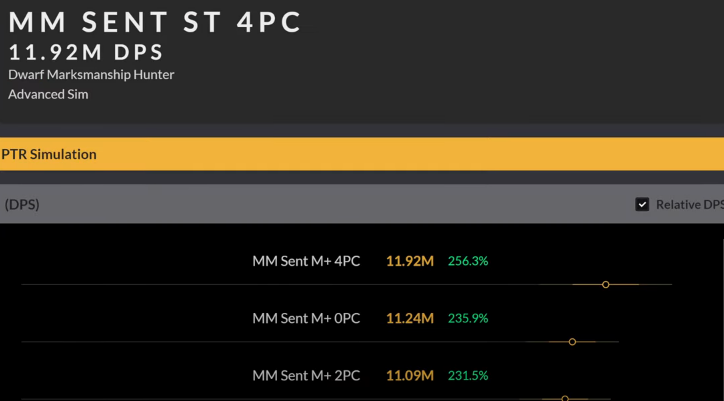Toggle the Relative DPS checkbox
The image size is (724, 401).
click(x=642, y=204)
